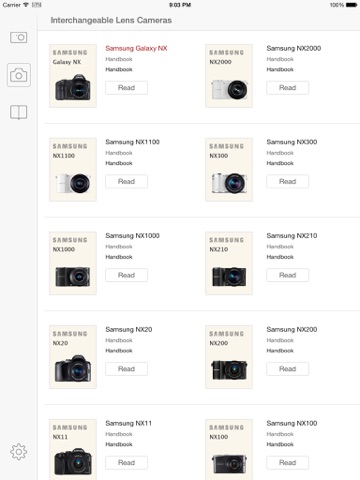This screenshot has height=480, width=360.
Task: Read the Samsung NX2000 handbook
Action: click(x=287, y=88)
